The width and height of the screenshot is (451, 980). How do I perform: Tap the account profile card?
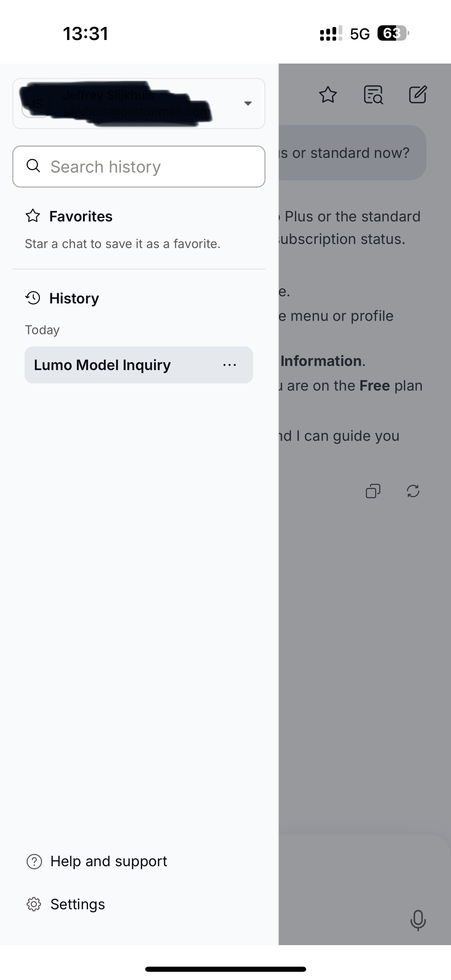coord(129,104)
